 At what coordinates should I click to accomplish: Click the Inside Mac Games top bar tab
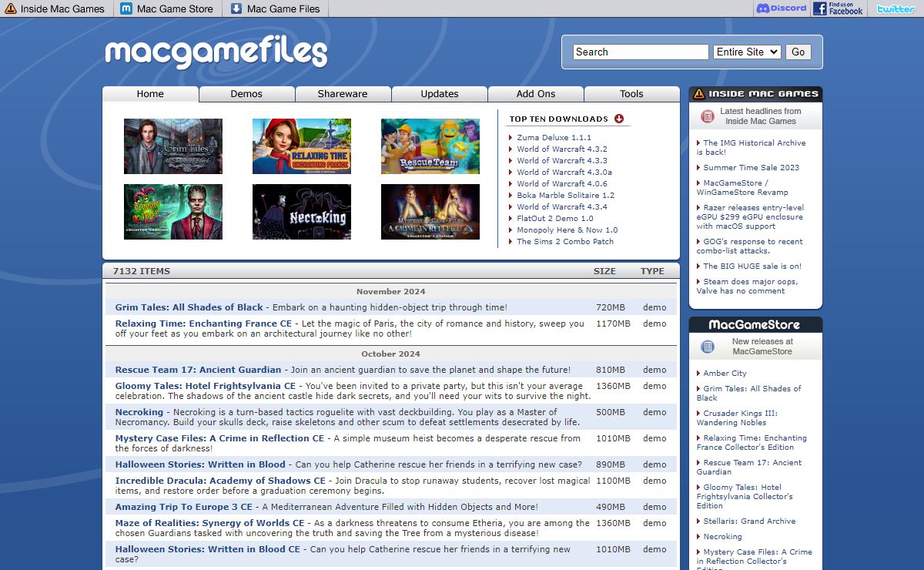55,8
